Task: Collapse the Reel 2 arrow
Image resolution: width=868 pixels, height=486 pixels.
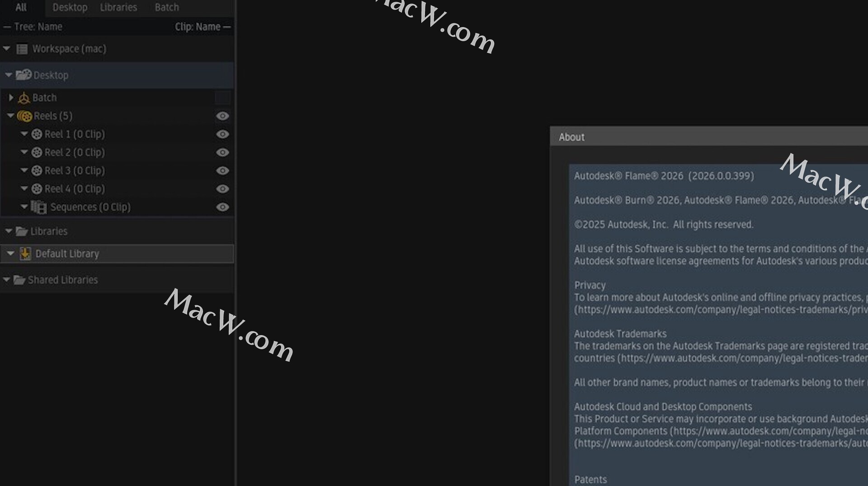Action: click(x=24, y=152)
